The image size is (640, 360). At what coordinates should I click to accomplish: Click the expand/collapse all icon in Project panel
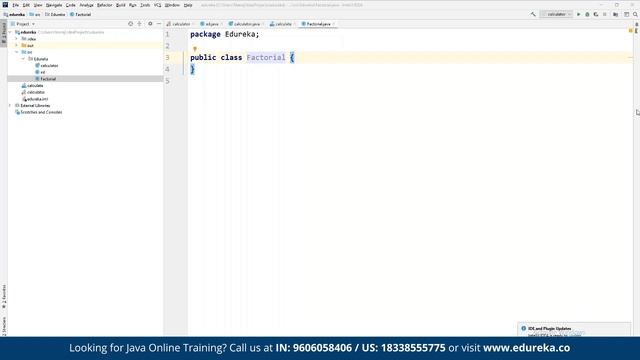139,24
